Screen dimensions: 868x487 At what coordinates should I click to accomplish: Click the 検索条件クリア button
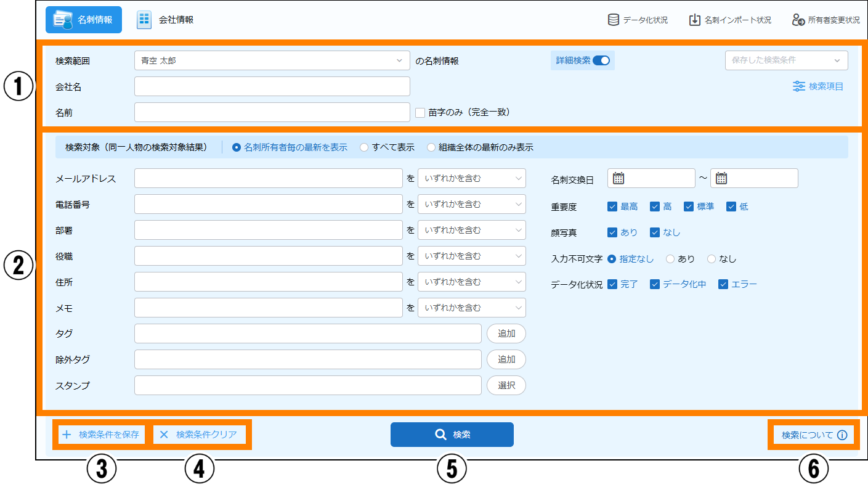pyautogui.click(x=200, y=435)
